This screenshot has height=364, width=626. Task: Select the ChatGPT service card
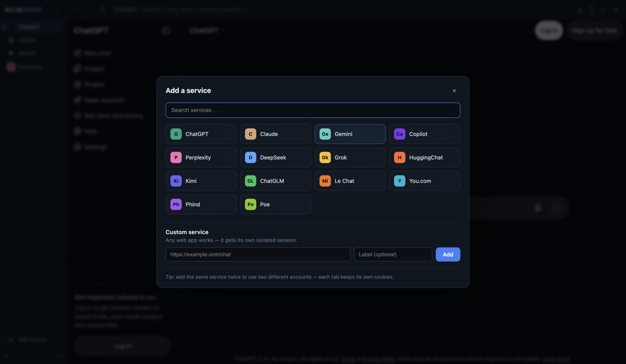(201, 134)
